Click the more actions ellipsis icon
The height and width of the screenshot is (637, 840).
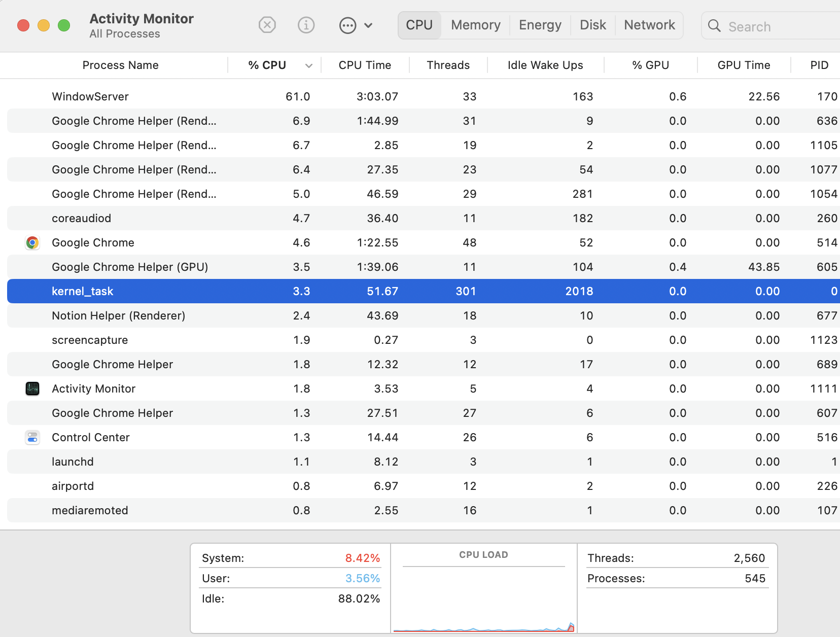(347, 25)
